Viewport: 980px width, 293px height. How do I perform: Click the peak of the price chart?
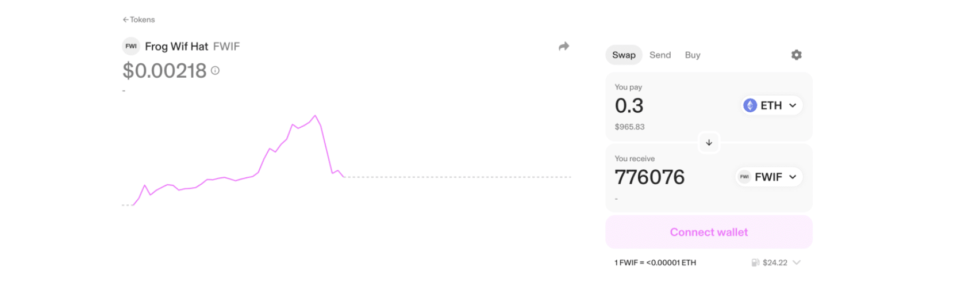pos(315,116)
